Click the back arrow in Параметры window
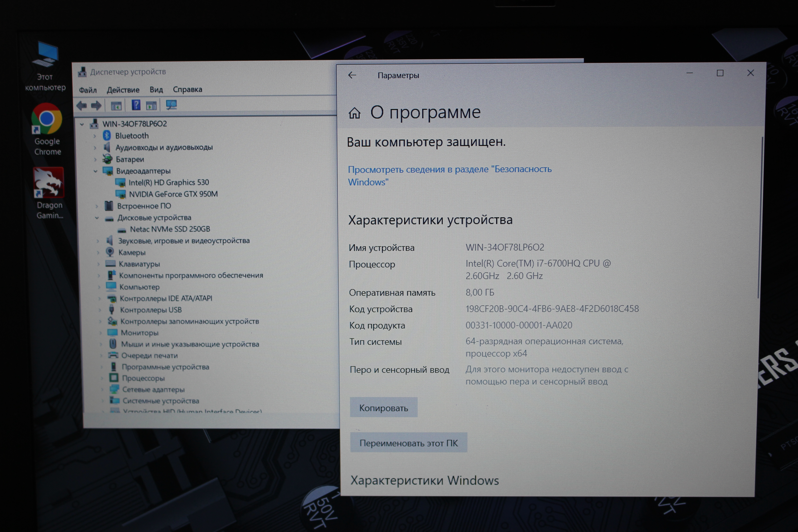This screenshot has height=532, width=798. 352,75
